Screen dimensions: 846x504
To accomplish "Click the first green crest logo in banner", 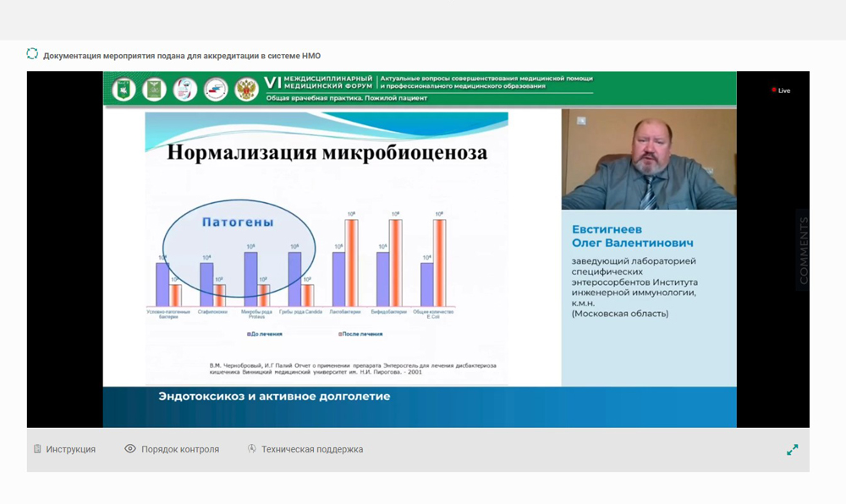I will (124, 89).
